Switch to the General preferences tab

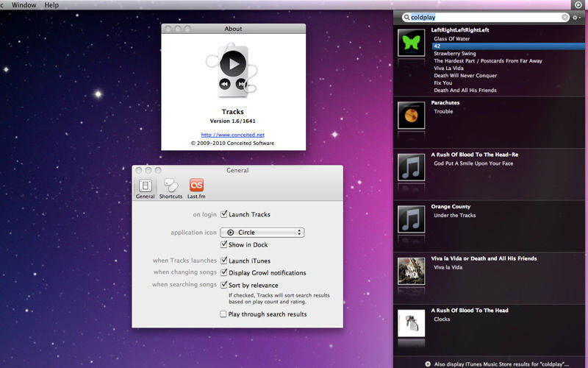pos(145,189)
